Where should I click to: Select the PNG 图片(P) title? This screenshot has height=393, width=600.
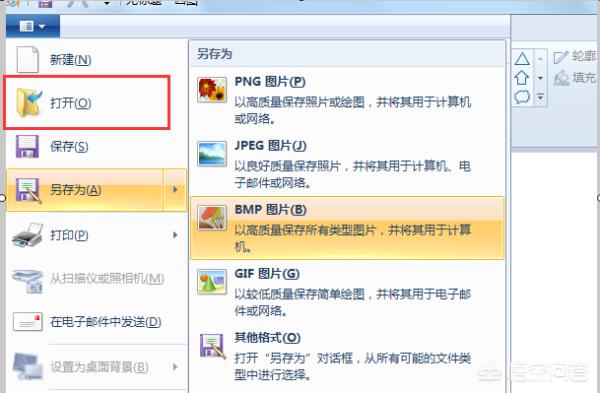coord(270,82)
